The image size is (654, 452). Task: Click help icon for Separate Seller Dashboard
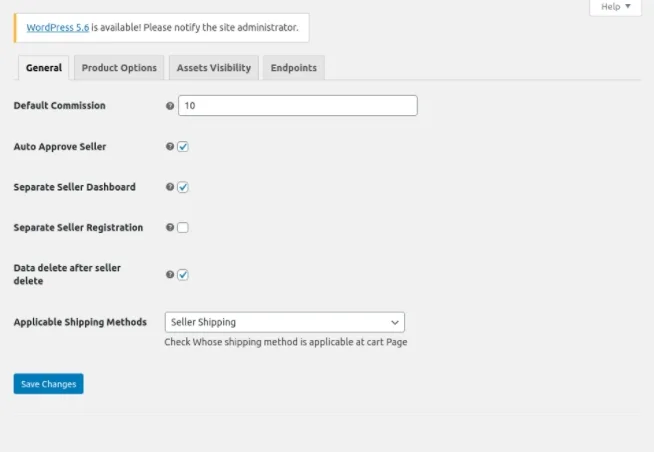[170, 187]
